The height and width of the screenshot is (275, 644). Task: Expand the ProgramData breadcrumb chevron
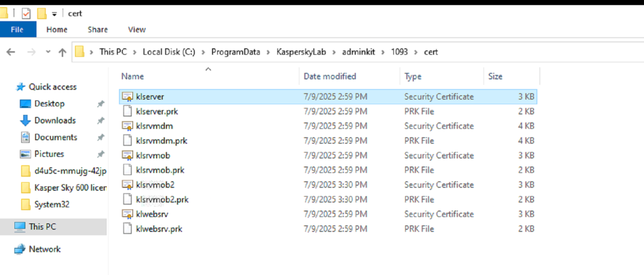click(268, 52)
